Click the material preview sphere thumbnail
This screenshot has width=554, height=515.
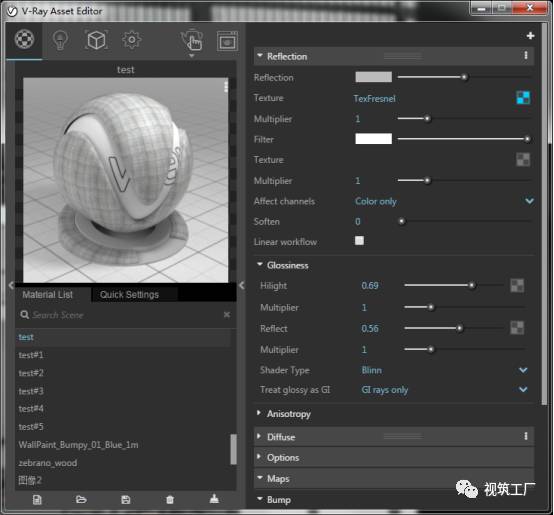(125, 180)
